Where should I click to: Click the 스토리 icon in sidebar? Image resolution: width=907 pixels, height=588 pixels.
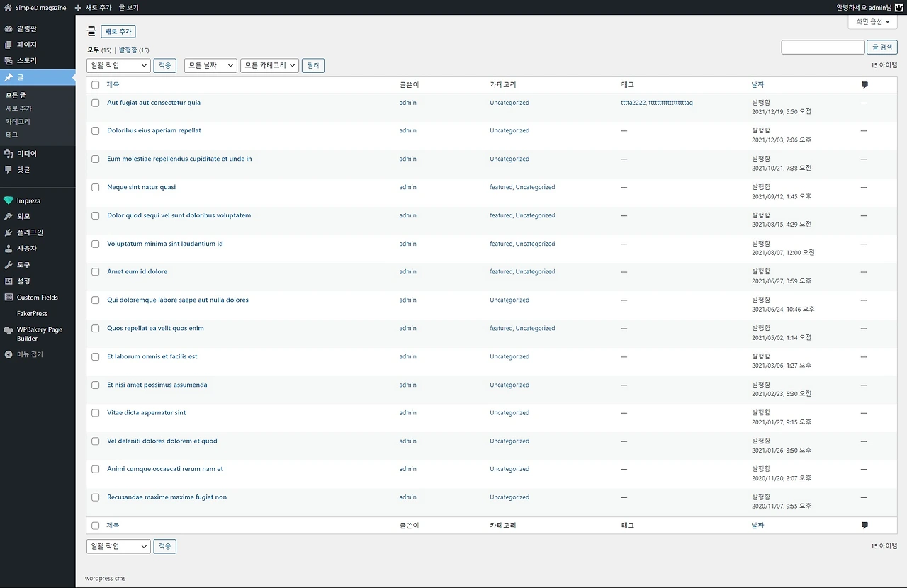pyautogui.click(x=9, y=61)
